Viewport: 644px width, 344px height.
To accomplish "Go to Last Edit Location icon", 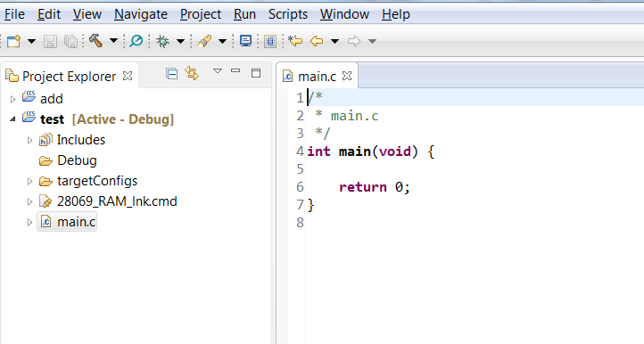I will [295, 41].
